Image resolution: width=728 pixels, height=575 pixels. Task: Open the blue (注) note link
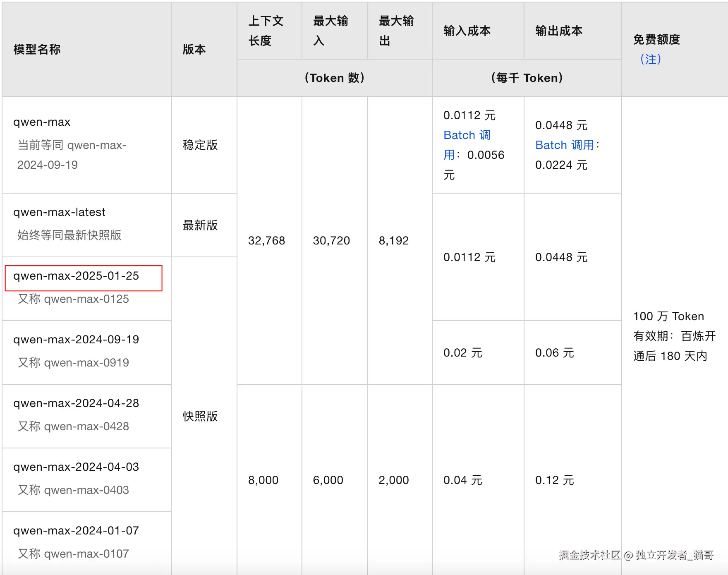click(650, 59)
